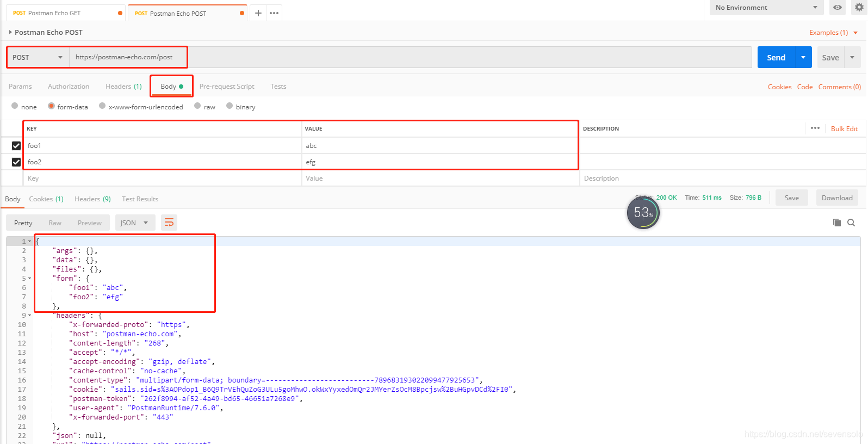Open column options ellipsis next to Bulk Edit

pos(815,128)
